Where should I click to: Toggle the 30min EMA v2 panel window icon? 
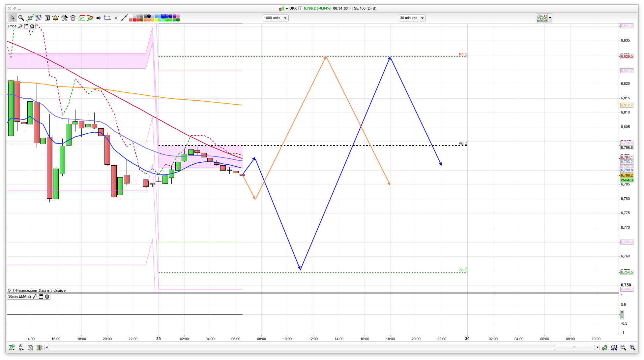click(41, 296)
